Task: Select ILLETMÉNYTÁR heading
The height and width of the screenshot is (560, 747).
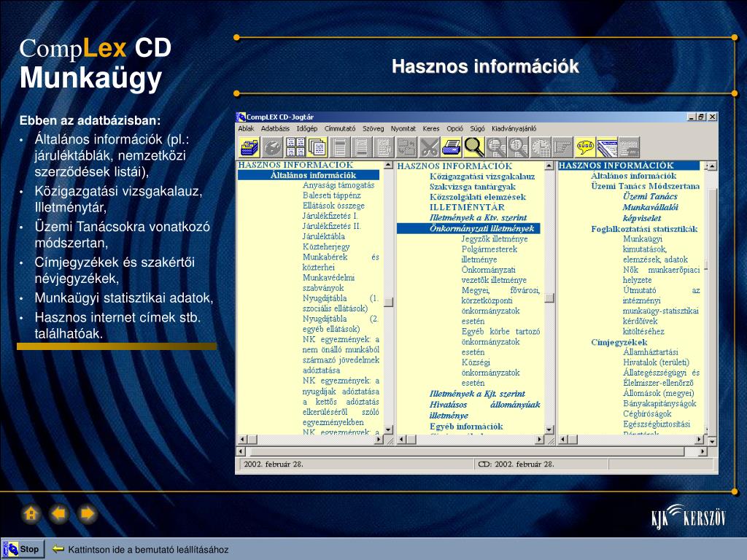Action: click(x=467, y=207)
